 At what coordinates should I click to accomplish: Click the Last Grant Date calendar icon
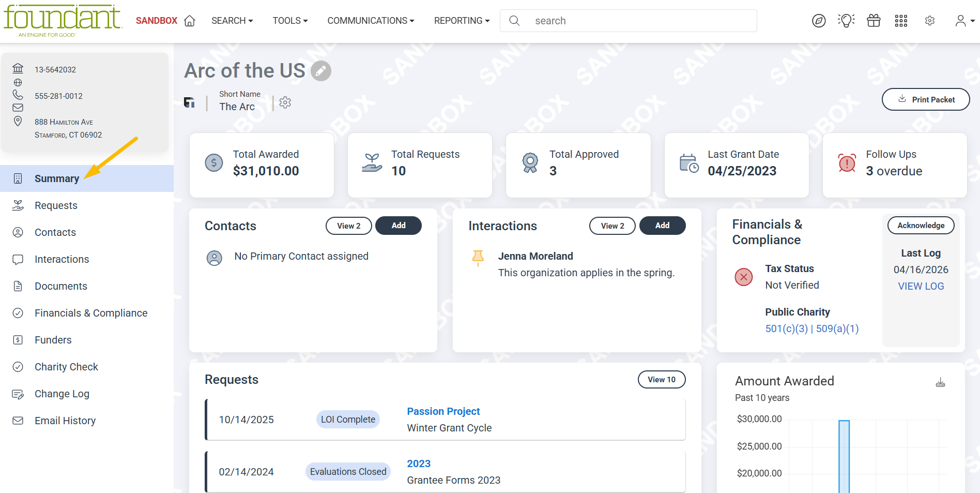689,163
